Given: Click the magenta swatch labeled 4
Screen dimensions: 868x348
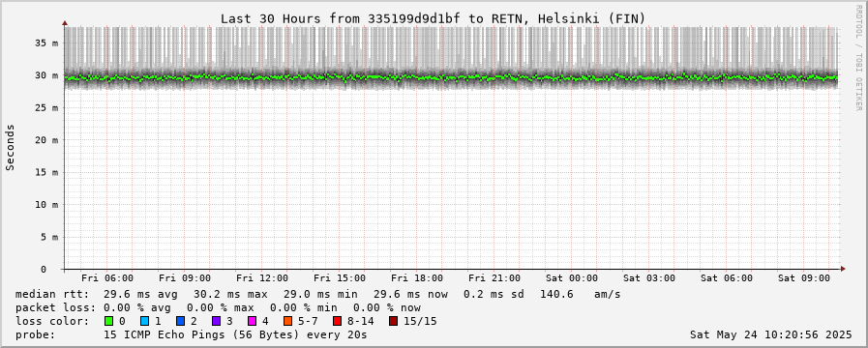Looking at the screenshot, I should (x=252, y=321).
